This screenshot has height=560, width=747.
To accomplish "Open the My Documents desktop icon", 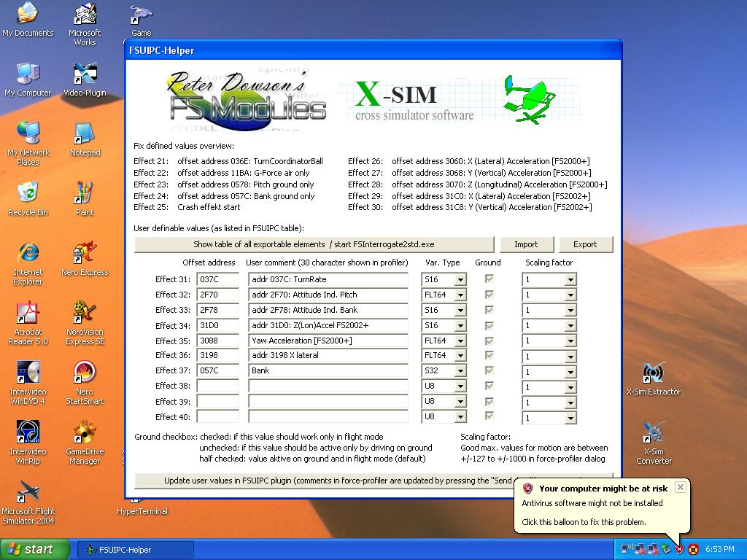I will pos(28,20).
